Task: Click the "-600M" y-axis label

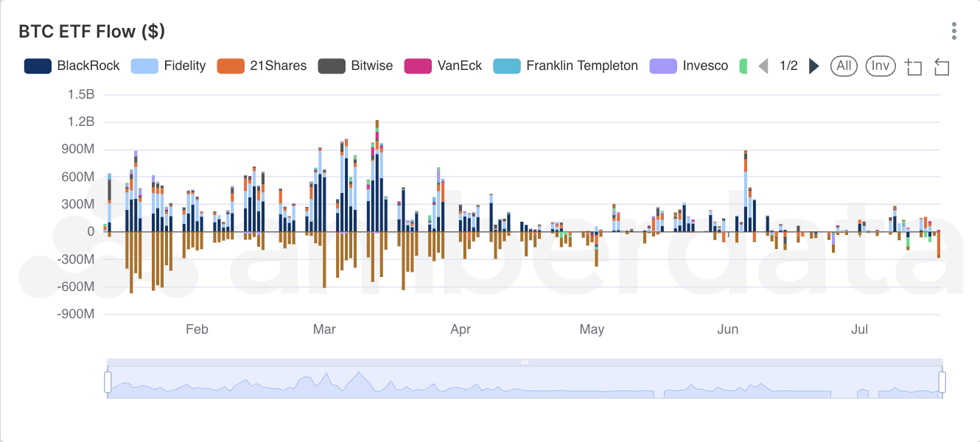Action: coord(75,287)
